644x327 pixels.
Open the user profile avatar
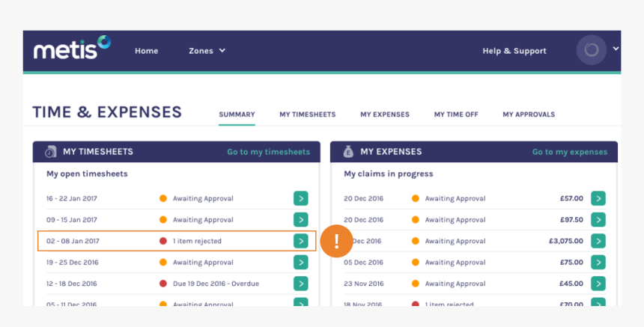(x=592, y=50)
